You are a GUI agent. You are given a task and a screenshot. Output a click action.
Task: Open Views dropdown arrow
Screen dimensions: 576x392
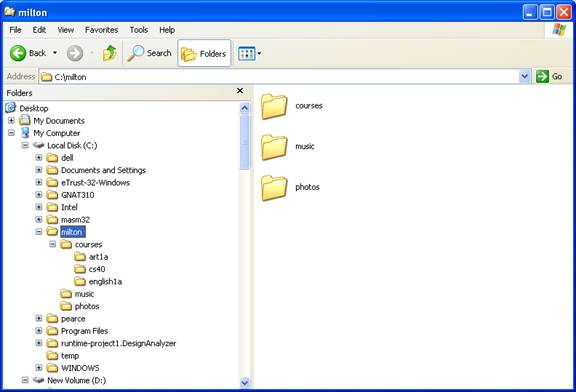coord(259,54)
